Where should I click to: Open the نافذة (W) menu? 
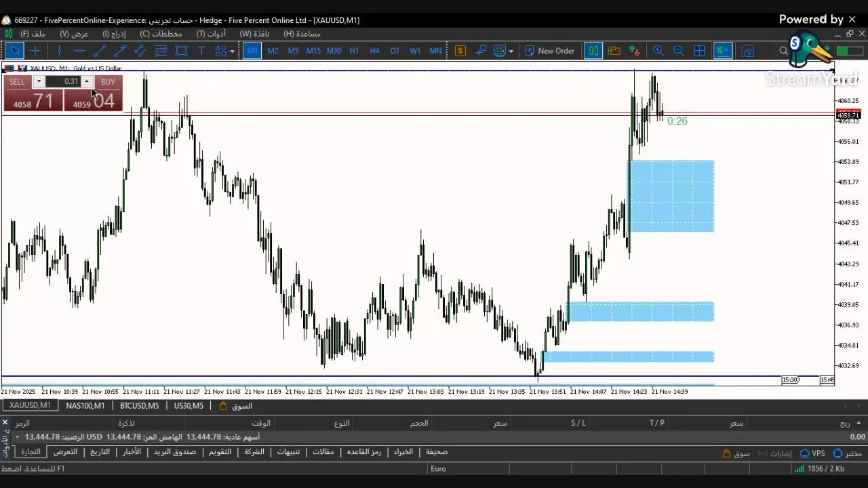pyautogui.click(x=254, y=34)
